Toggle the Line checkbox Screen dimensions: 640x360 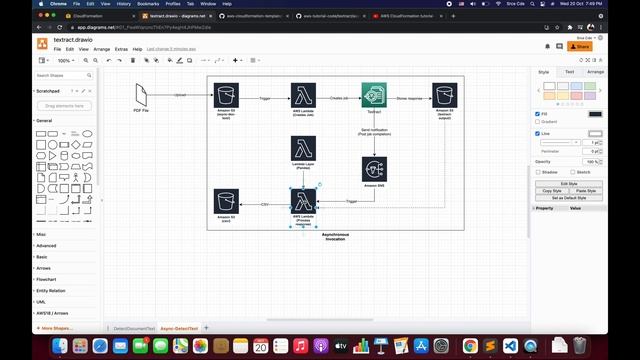click(537, 133)
